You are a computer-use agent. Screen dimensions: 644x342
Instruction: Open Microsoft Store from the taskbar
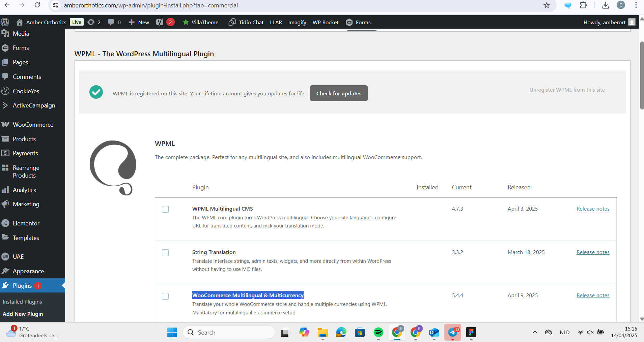(360, 333)
